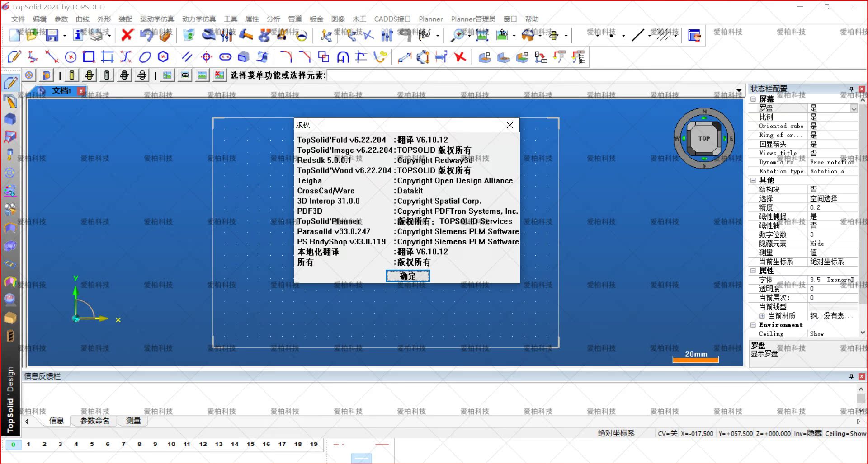Select the ellipse drawing tool
The width and height of the screenshot is (868, 464).
pos(145,57)
